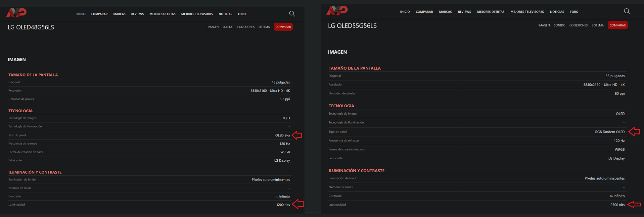Image resolution: width=644 pixels, height=217 pixels.
Task: Jump to CONEXIONES section on OLED55G56LS page
Action: coord(578,25)
